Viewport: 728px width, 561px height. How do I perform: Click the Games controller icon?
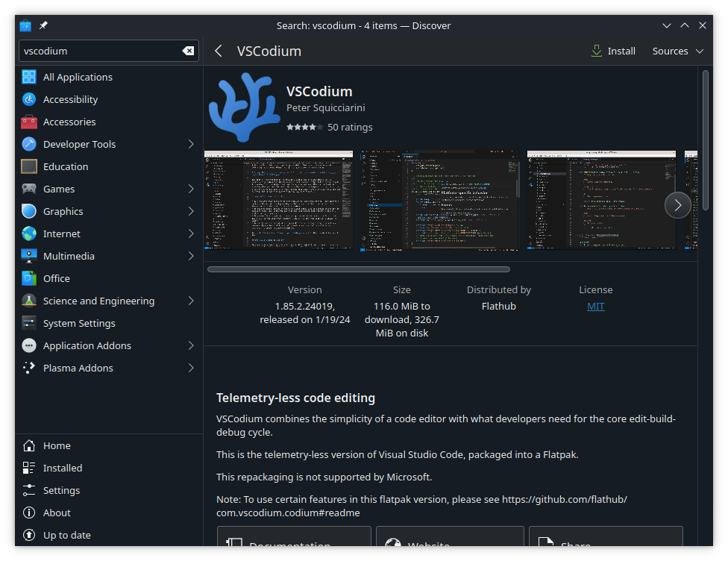(x=29, y=189)
